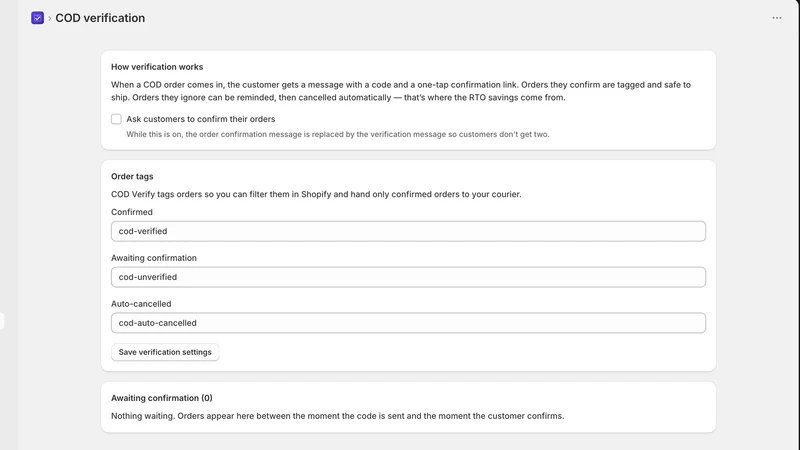Click the How verification works heading

157,67
